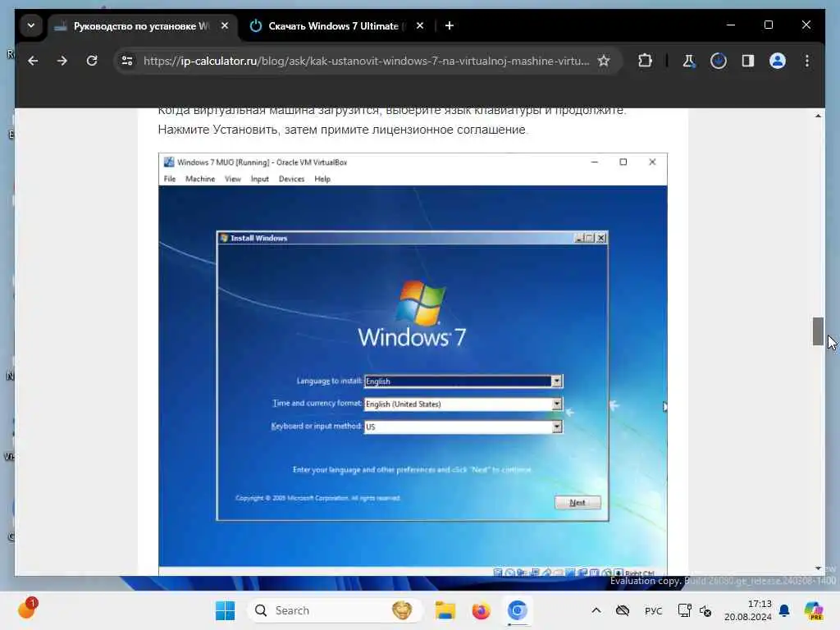Click the cloud sync tray icon
Viewport: 840px width, 630px height.
point(623,610)
